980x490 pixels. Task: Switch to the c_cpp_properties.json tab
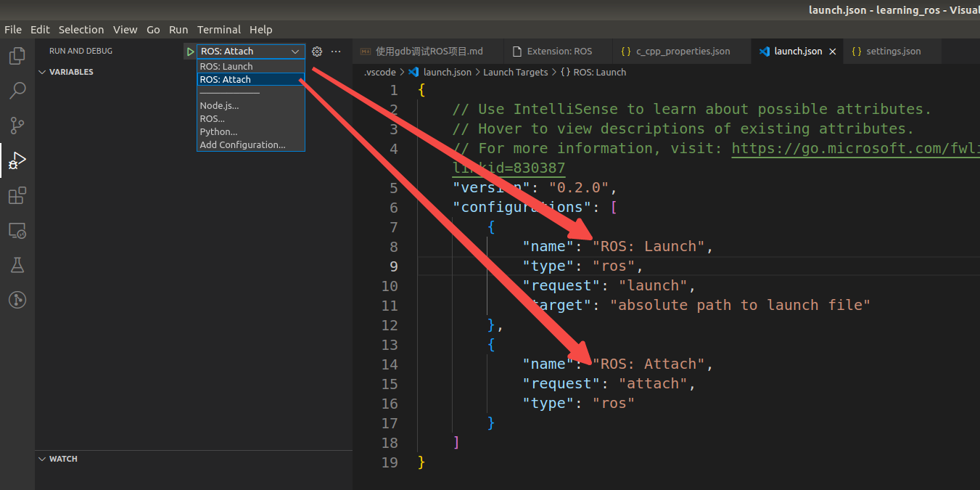pyautogui.click(x=683, y=52)
